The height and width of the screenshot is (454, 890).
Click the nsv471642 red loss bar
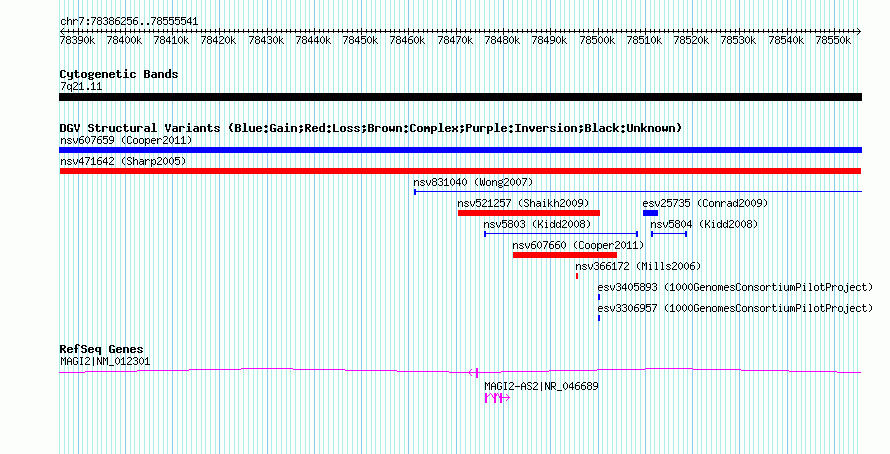(460, 171)
